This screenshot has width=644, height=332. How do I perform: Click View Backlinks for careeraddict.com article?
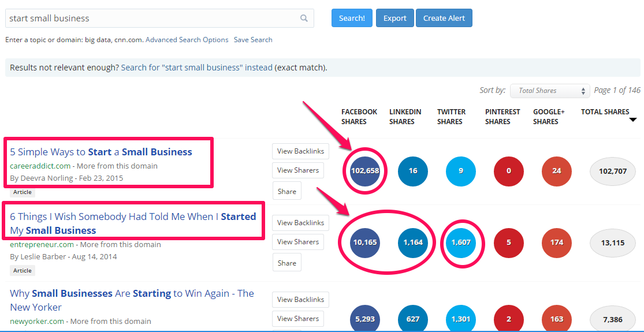tap(301, 151)
